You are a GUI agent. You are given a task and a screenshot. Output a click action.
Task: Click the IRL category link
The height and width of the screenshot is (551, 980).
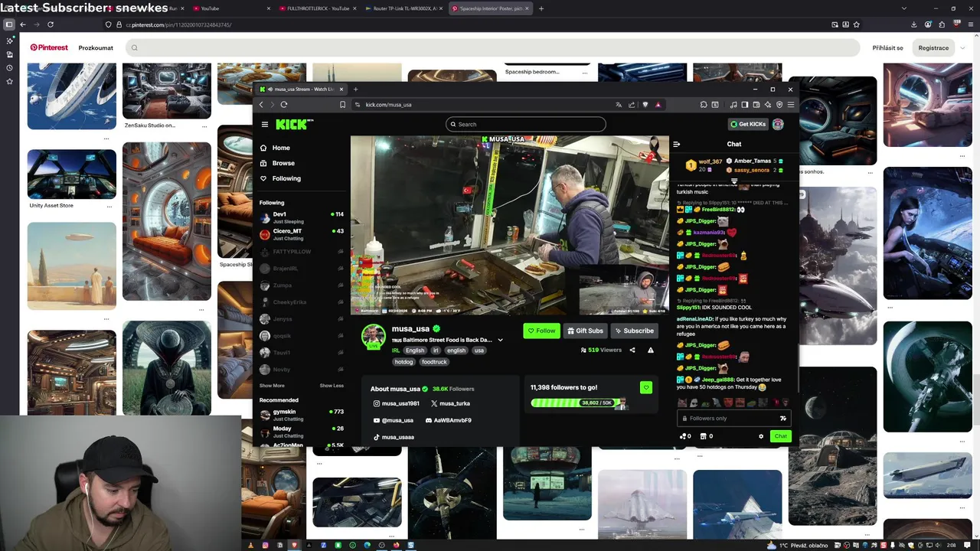pos(396,350)
